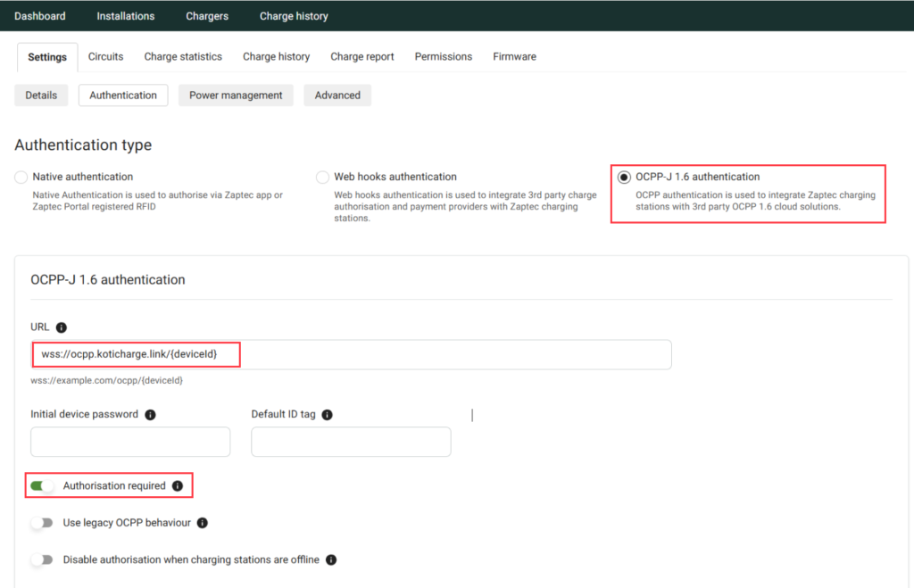Select Native authentication radio button
The image size is (914, 588).
21,178
